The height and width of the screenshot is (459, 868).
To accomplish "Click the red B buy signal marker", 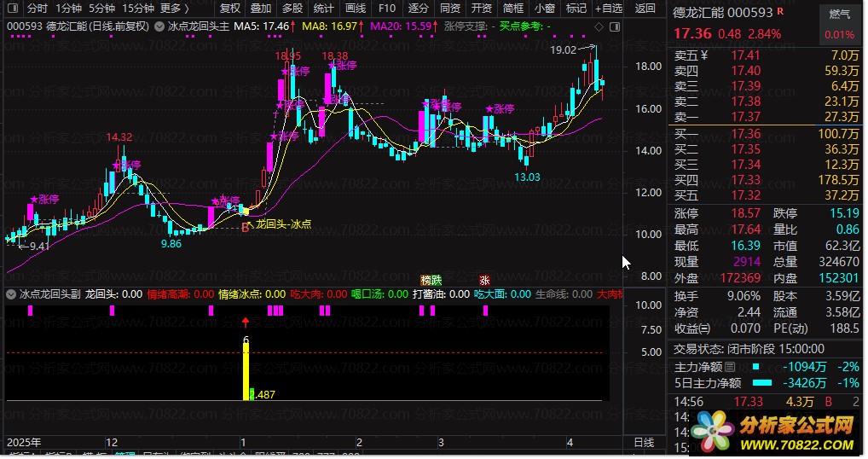I will coord(246,227).
